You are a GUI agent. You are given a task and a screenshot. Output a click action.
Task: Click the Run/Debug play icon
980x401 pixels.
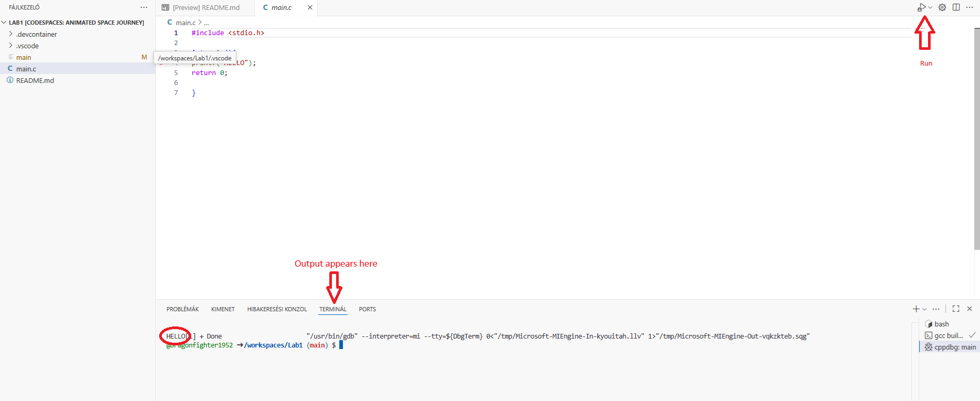tap(921, 7)
